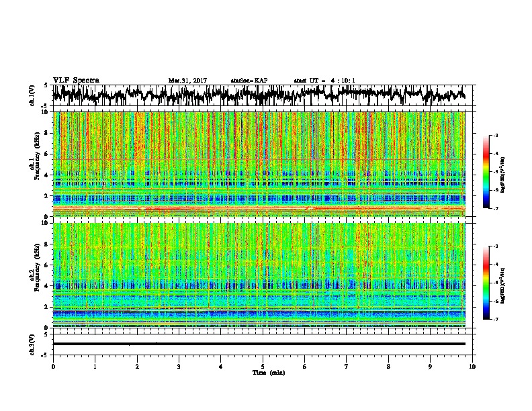The image size is (532, 411).
Task: Click time-axis tick label "2"
Action: [137, 367]
